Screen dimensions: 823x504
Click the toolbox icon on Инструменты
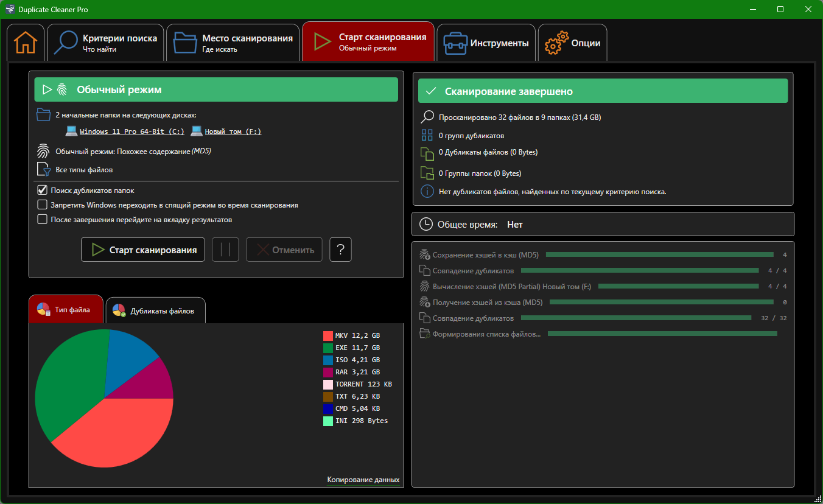point(455,43)
